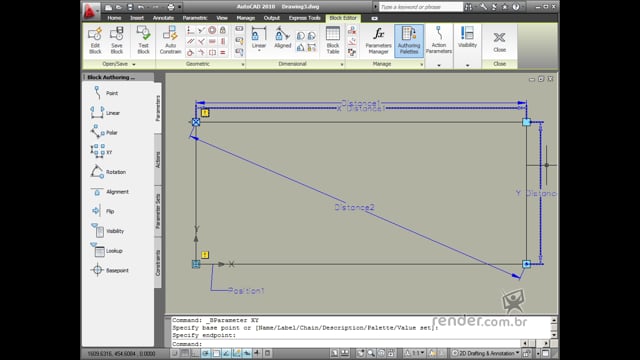
Task: Open the Actions palette tab
Action: tap(158, 159)
